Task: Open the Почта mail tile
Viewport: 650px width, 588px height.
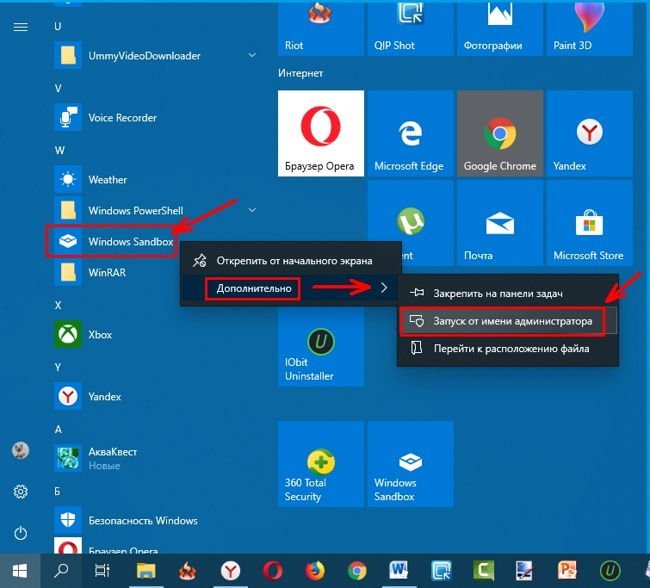Action: pyautogui.click(x=500, y=223)
